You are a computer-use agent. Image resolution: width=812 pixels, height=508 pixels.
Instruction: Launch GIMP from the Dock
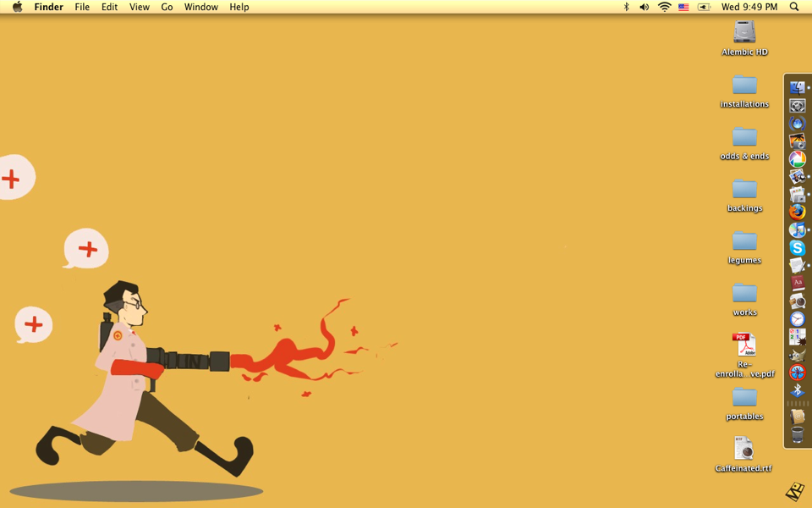tap(797, 355)
